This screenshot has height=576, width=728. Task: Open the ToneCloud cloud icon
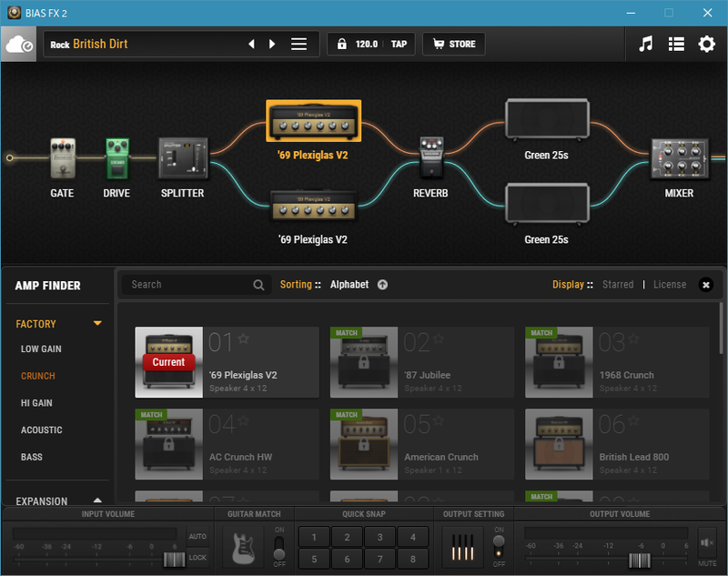[18, 44]
